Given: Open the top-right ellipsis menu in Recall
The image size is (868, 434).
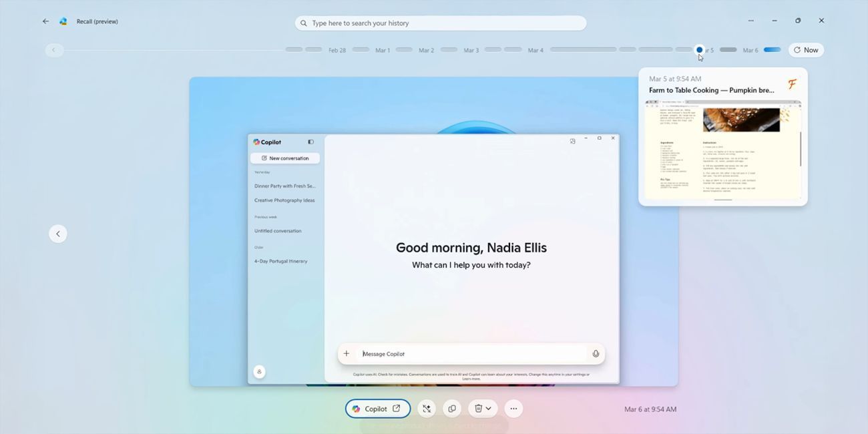Looking at the screenshot, I should click(x=750, y=21).
